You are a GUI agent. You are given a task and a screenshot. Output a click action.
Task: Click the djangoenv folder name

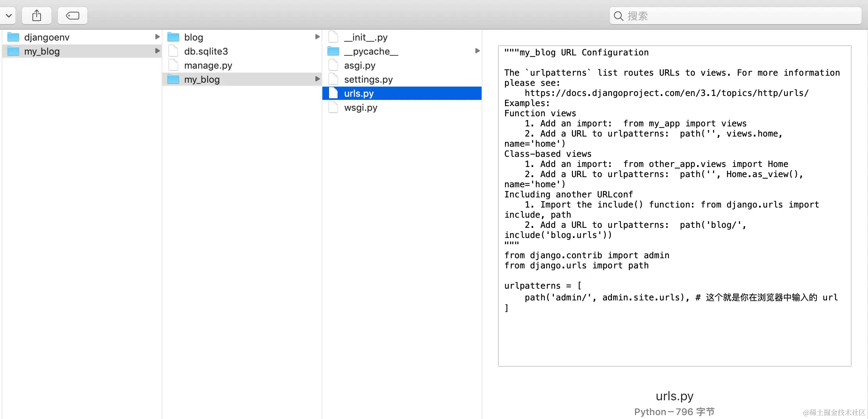click(x=47, y=37)
